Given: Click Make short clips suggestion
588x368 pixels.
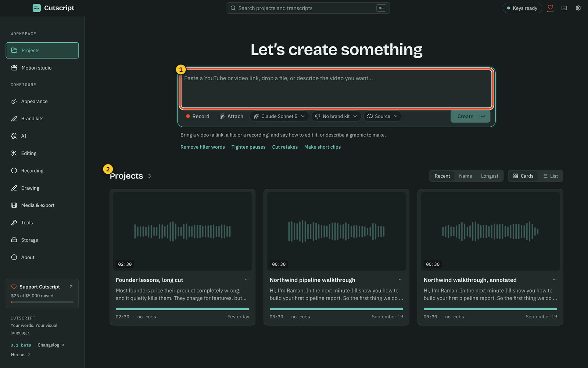Looking at the screenshot, I should (322, 147).
